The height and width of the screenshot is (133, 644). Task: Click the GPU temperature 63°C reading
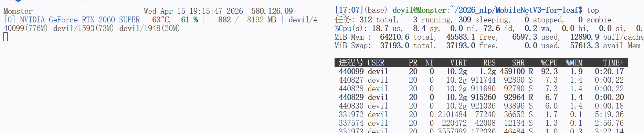pos(161,20)
